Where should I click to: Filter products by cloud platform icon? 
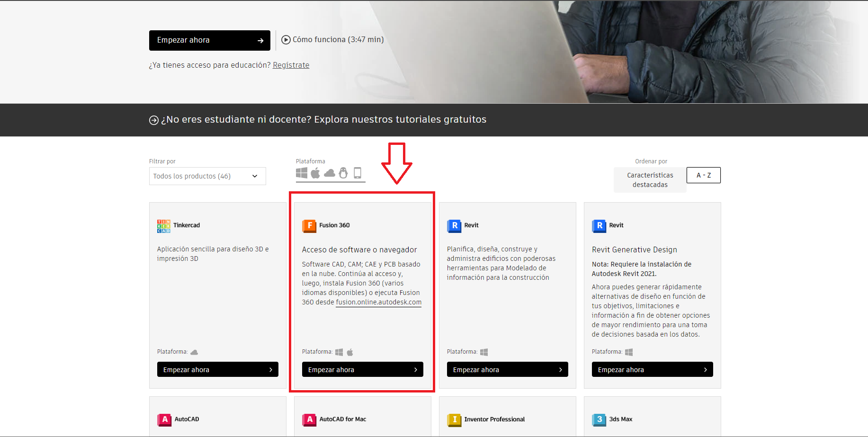(330, 173)
